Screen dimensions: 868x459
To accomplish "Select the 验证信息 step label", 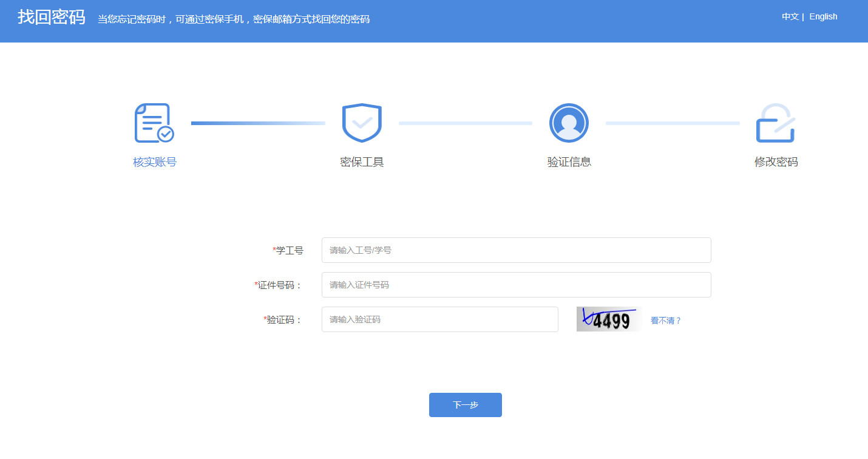I will pos(569,162).
